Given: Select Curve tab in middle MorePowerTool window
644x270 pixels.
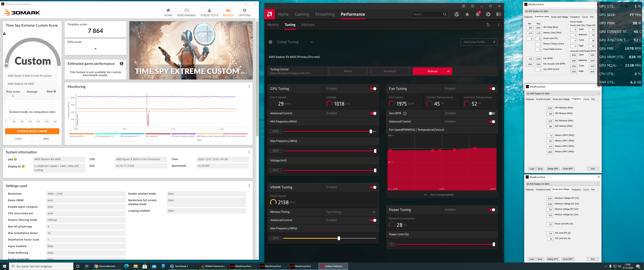Looking at the screenshot, I should pos(586,99).
